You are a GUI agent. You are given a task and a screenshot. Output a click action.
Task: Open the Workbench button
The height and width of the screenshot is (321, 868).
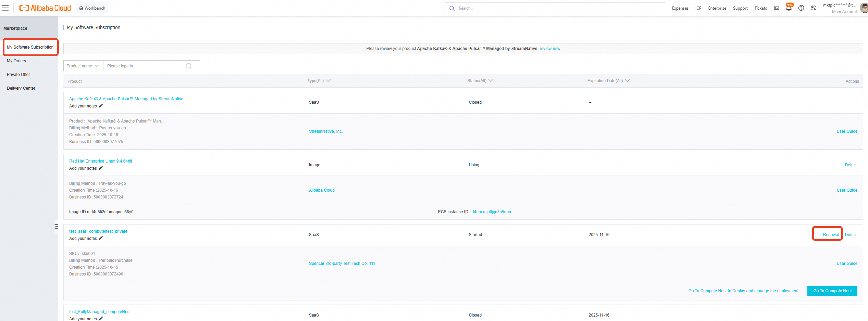click(92, 8)
